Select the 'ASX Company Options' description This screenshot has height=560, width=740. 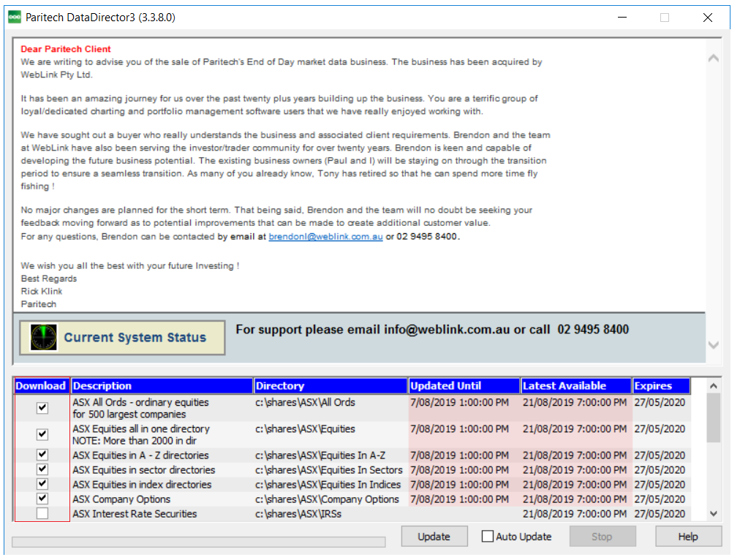[121, 499]
